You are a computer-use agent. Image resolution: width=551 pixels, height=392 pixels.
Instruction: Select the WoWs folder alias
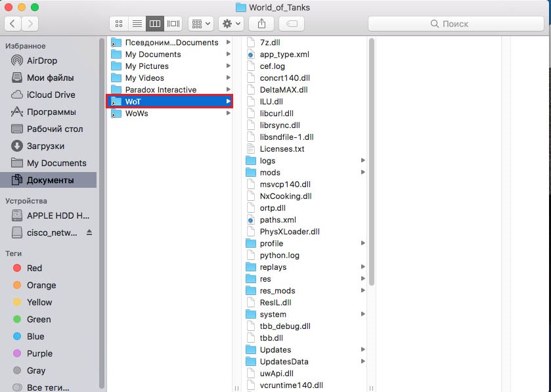[x=170, y=114]
